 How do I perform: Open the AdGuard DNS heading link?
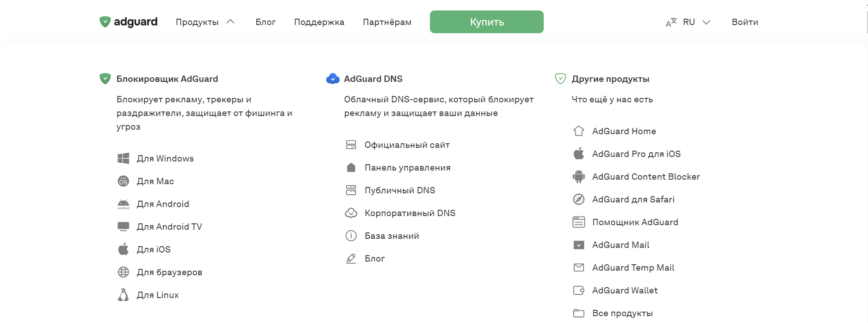[373, 79]
